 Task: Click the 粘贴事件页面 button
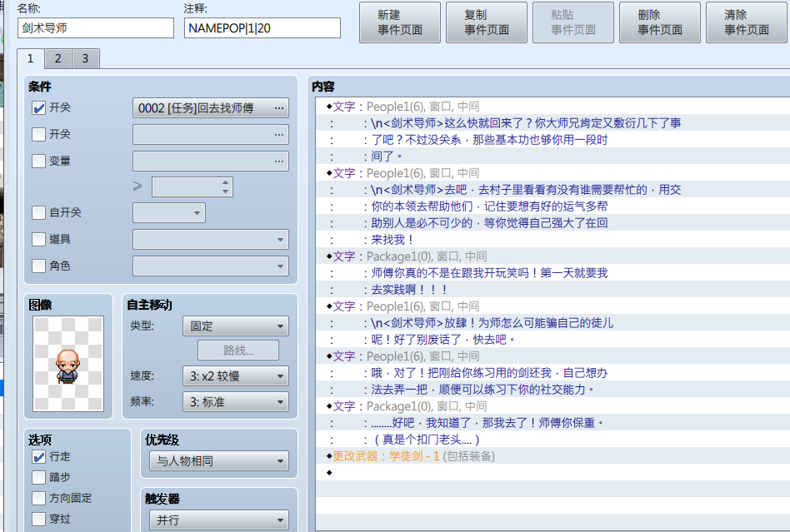(x=573, y=22)
